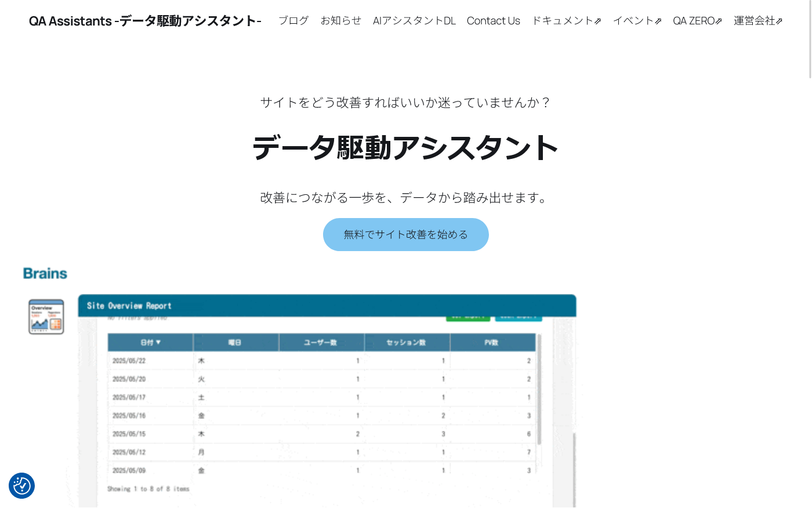Click the teal export button in report
The image size is (812, 508).
pyautogui.click(x=519, y=317)
